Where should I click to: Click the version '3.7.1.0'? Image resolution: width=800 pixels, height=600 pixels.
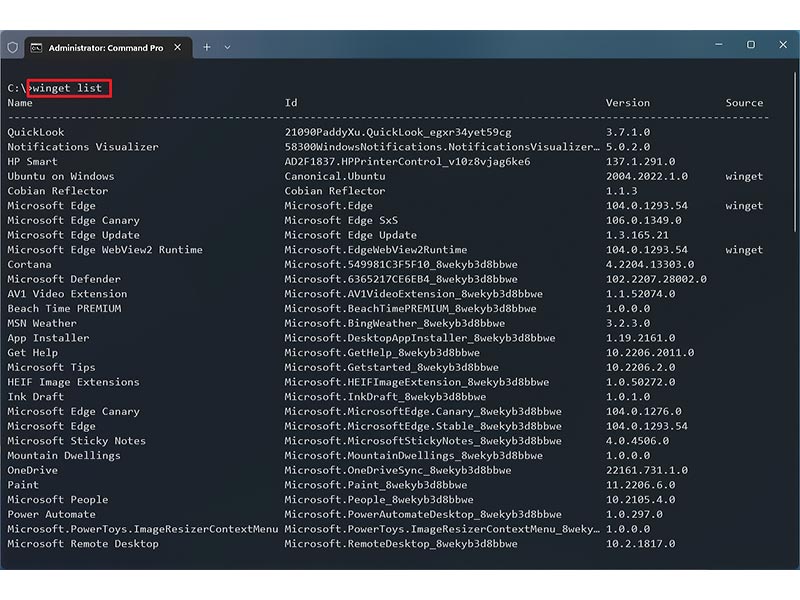tap(628, 132)
